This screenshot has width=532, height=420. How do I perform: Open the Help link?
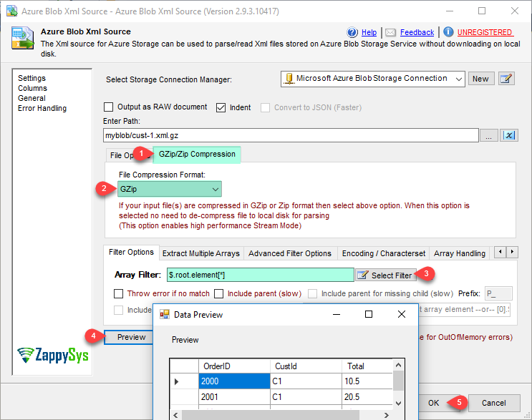369,32
